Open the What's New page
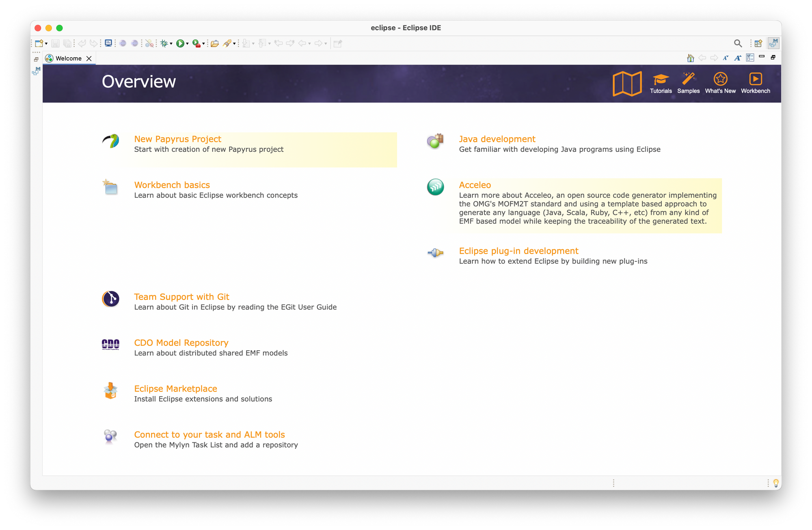This screenshot has height=530, width=812. [720, 84]
